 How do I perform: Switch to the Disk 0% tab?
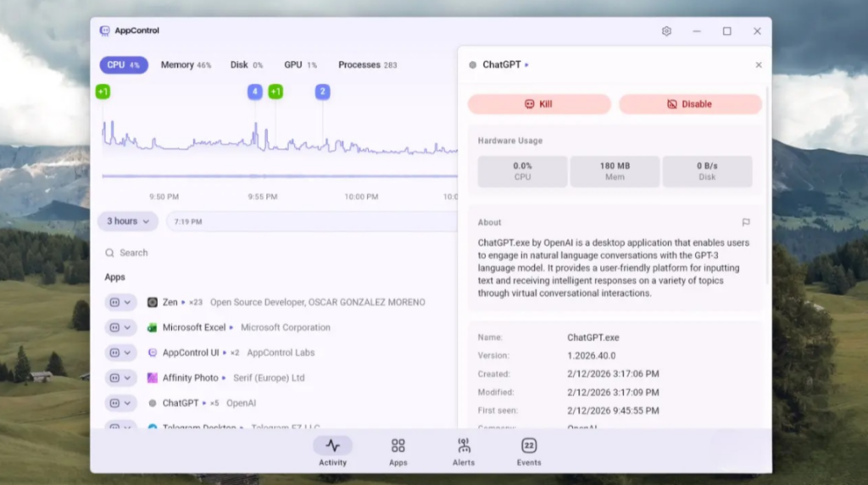(247, 64)
